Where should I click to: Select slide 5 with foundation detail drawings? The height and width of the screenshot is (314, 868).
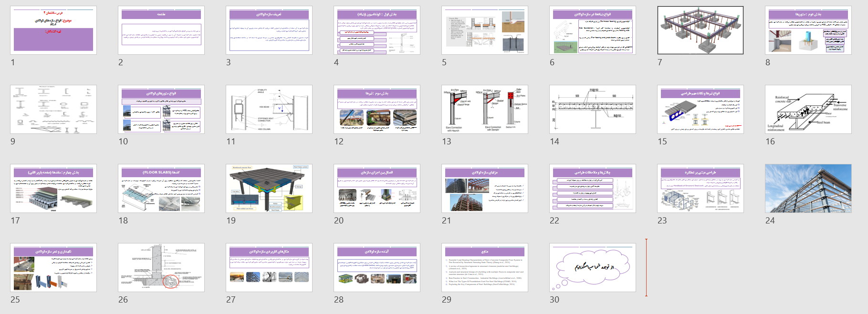pos(485,30)
